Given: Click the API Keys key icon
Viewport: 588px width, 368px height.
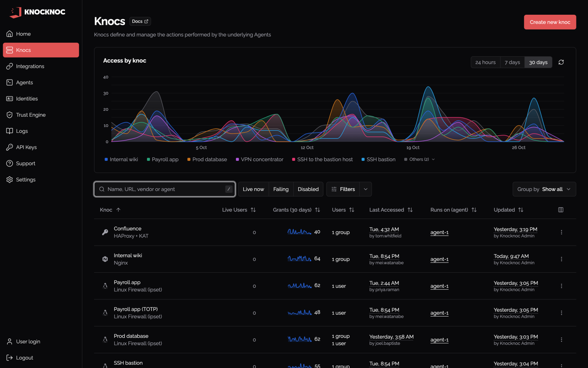Looking at the screenshot, I should pyautogui.click(x=9, y=147).
